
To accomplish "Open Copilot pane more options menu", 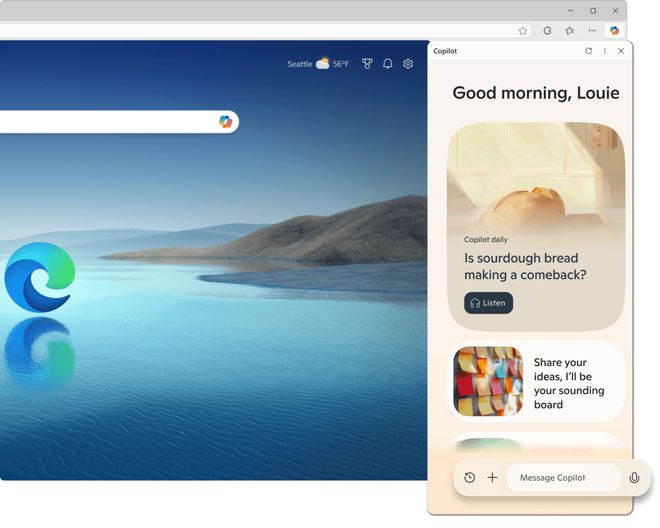I will point(605,51).
